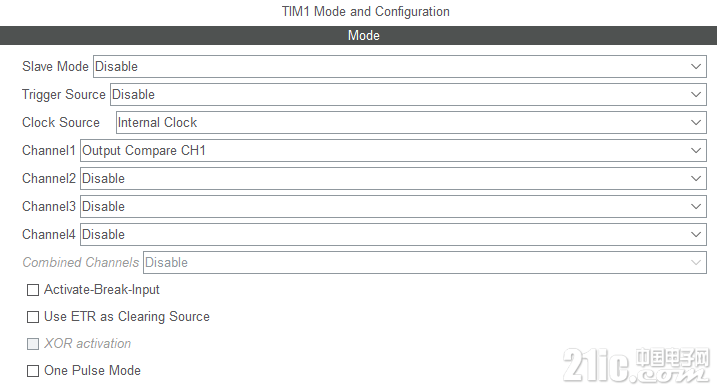Select the Internal Clock value field

pos(411,123)
